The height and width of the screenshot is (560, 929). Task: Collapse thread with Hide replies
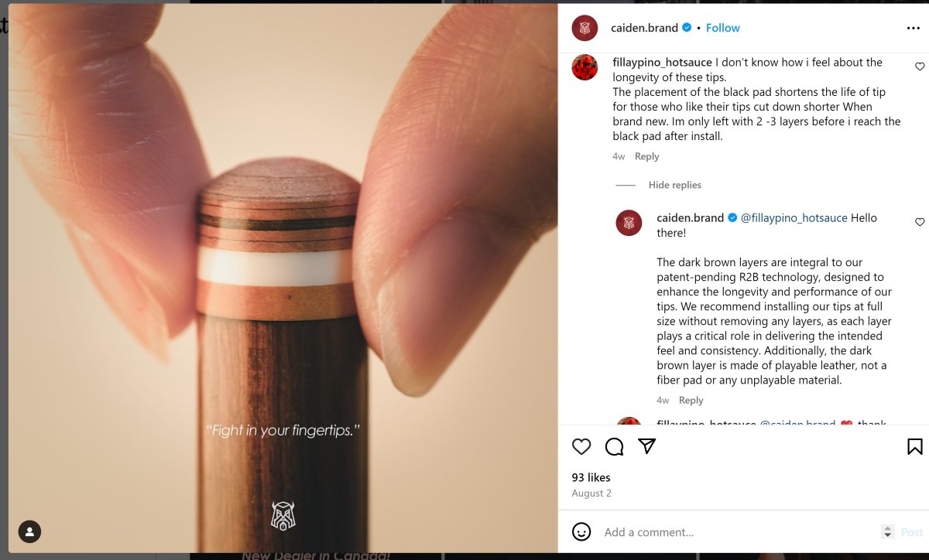(674, 185)
